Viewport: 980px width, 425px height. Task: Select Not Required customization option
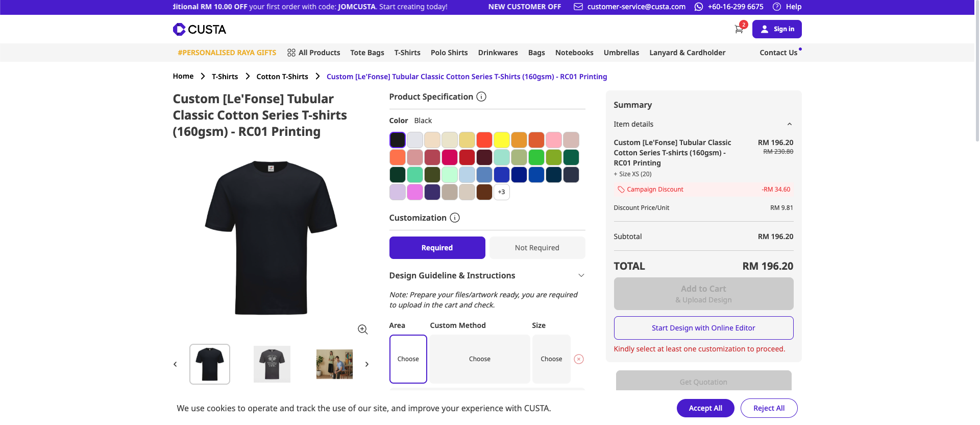pos(537,248)
